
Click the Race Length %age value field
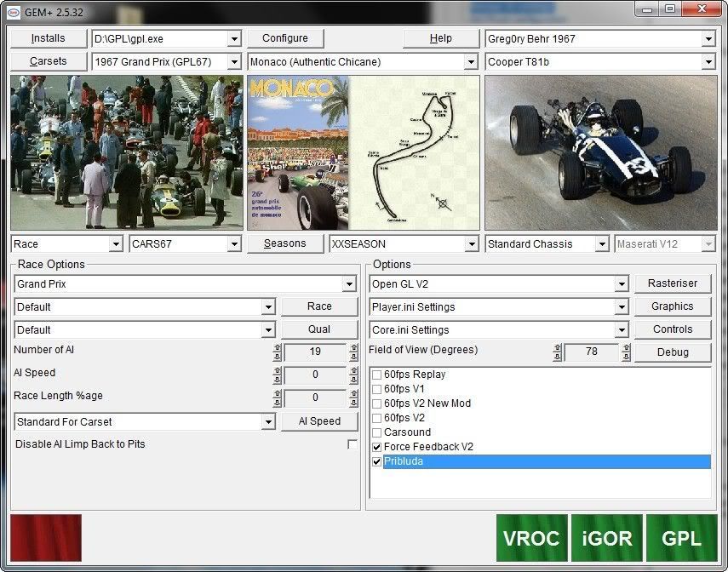pyautogui.click(x=315, y=398)
